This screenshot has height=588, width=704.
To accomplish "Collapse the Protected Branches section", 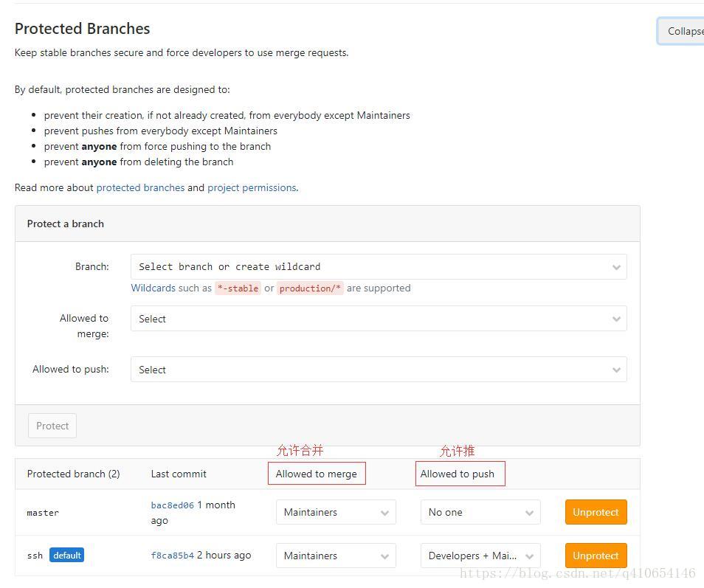I will coord(683,31).
